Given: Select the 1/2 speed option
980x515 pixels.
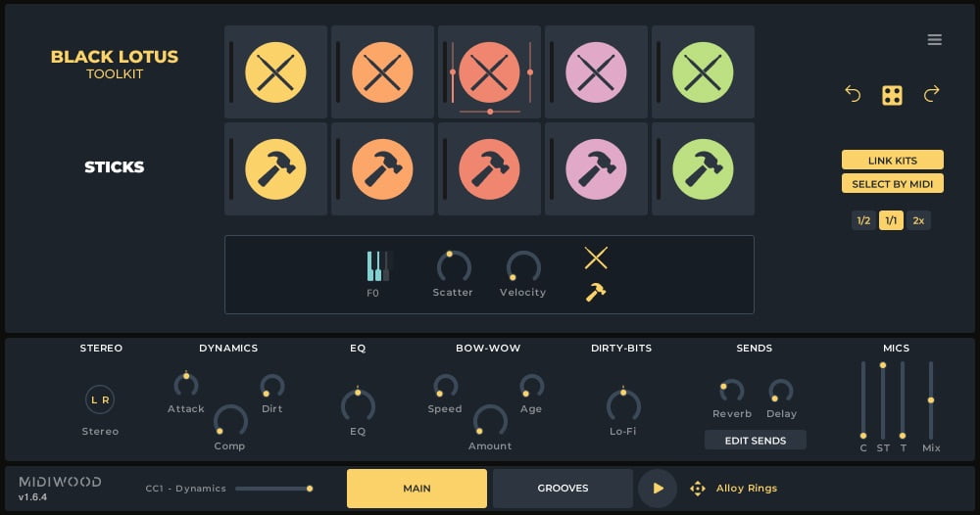Looking at the screenshot, I should (x=863, y=220).
